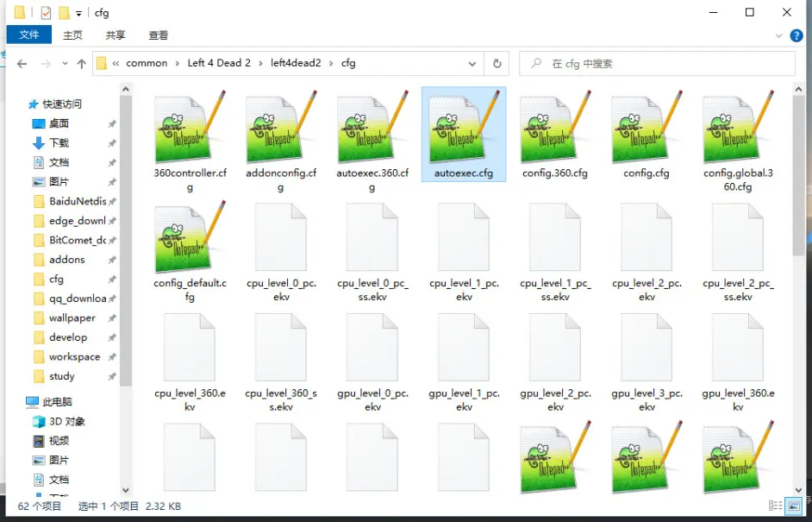Refresh the cfg folder view
Screen dimensions: 812x522
click(x=497, y=64)
